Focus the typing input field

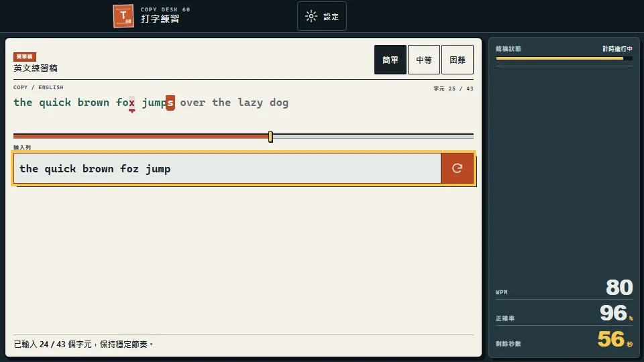pyautogui.click(x=227, y=168)
